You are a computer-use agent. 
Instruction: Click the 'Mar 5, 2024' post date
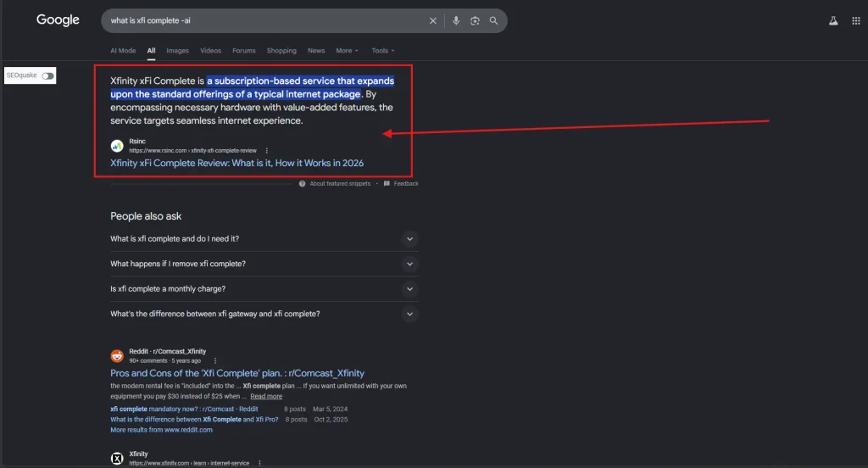(330, 409)
